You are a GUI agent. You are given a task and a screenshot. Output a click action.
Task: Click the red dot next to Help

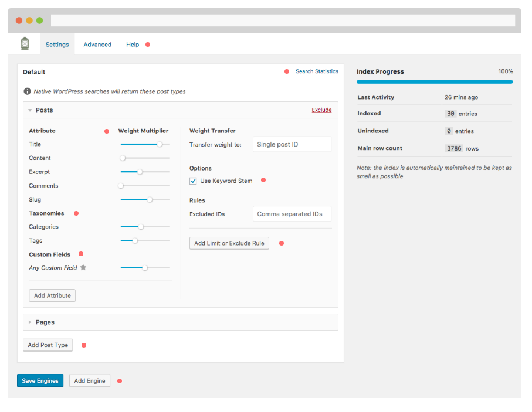pyautogui.click(x=148, y=45)
